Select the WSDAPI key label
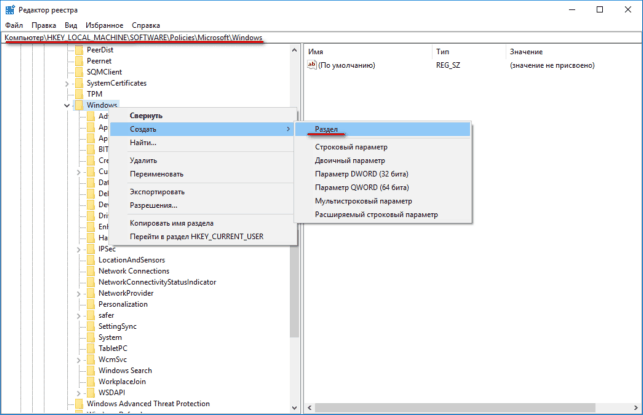This screenshot has width=643, height=415. coord(112,393)
